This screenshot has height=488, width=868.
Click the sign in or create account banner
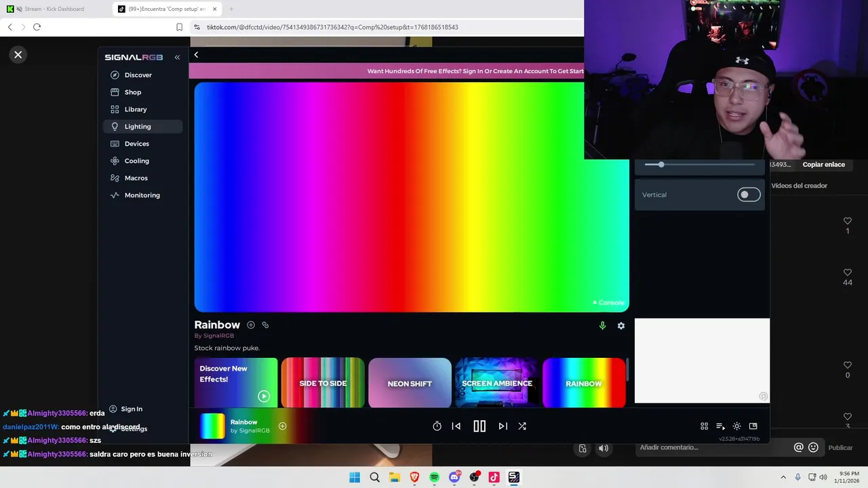click(x=475, y=71)
